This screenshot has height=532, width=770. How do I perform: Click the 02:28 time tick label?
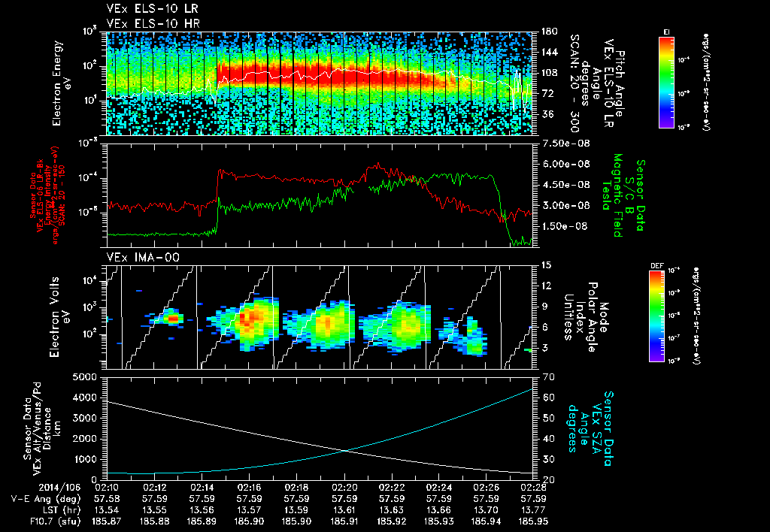pos(533,488)
